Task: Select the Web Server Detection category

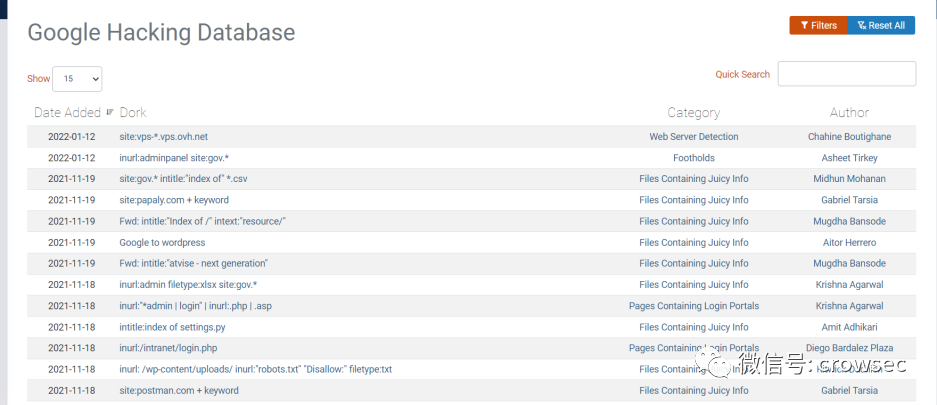Action: click(x=694, y=137)
